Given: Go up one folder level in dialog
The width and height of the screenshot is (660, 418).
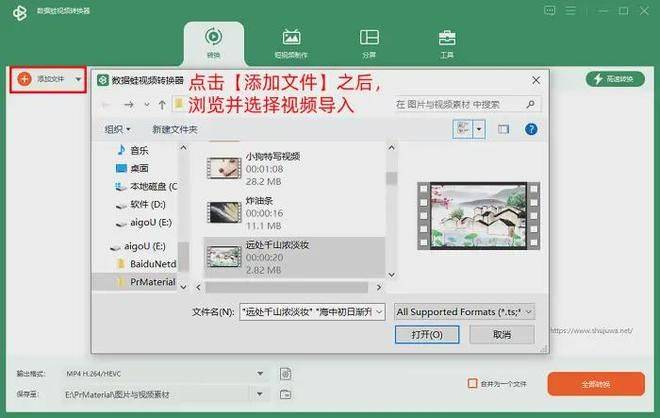Looking at the screenshot, I should click(x=162, y=104).
